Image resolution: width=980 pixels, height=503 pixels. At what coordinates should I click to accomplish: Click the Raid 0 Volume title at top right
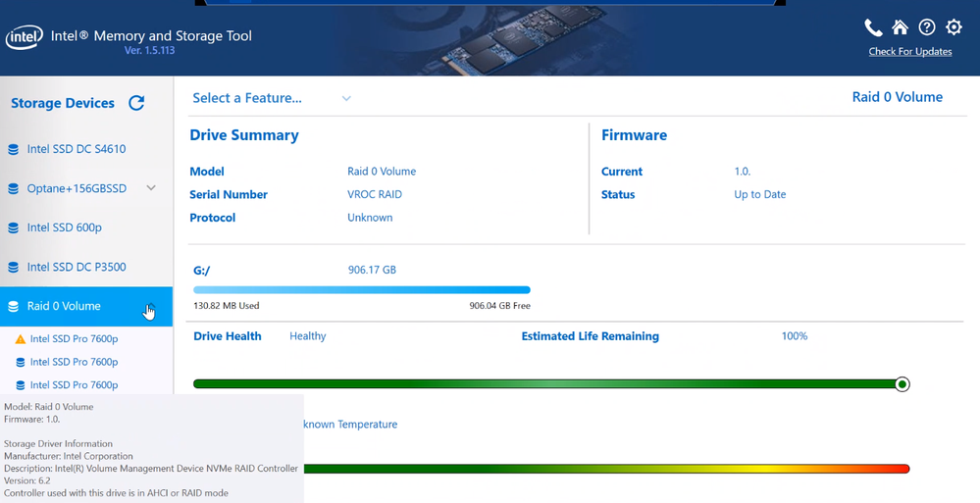coord(897,97)
